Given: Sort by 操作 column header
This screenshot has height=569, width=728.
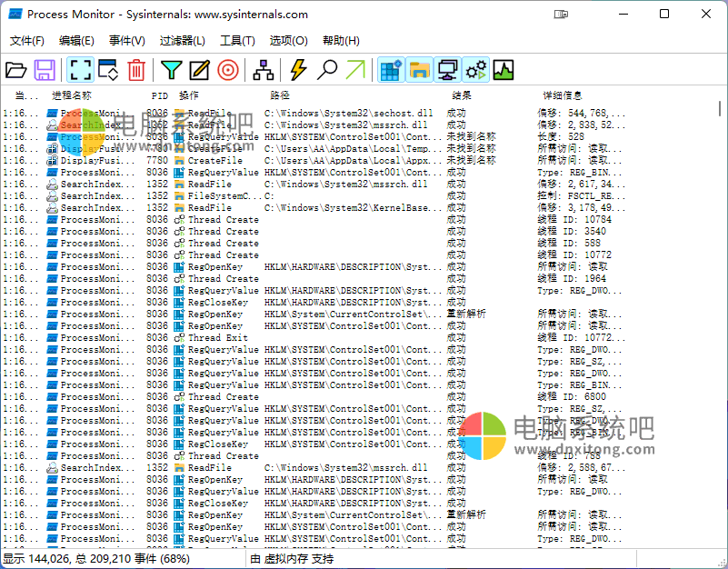Looking at the screenshot, I should 188,95.
